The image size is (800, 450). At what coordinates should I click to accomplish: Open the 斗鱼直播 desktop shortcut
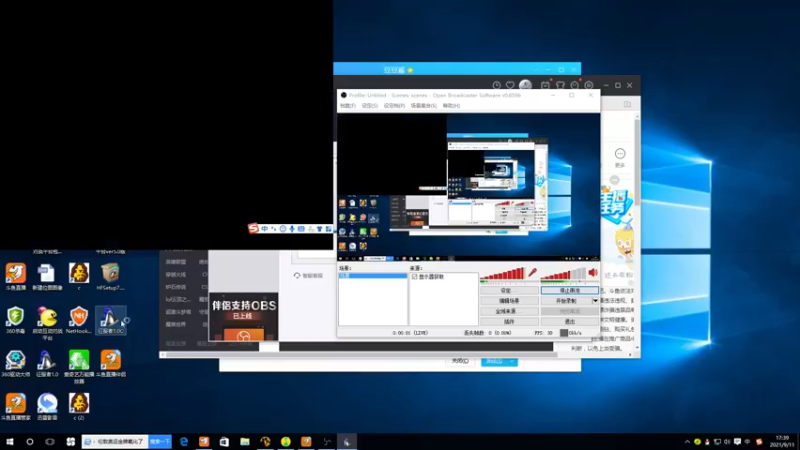click(16, 277)
